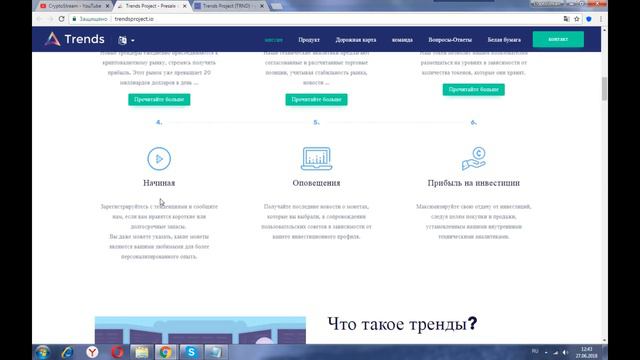Close the CryptoStream - YouTube tab
Viewport: 640px width, 360px height.
coord(107,6)
